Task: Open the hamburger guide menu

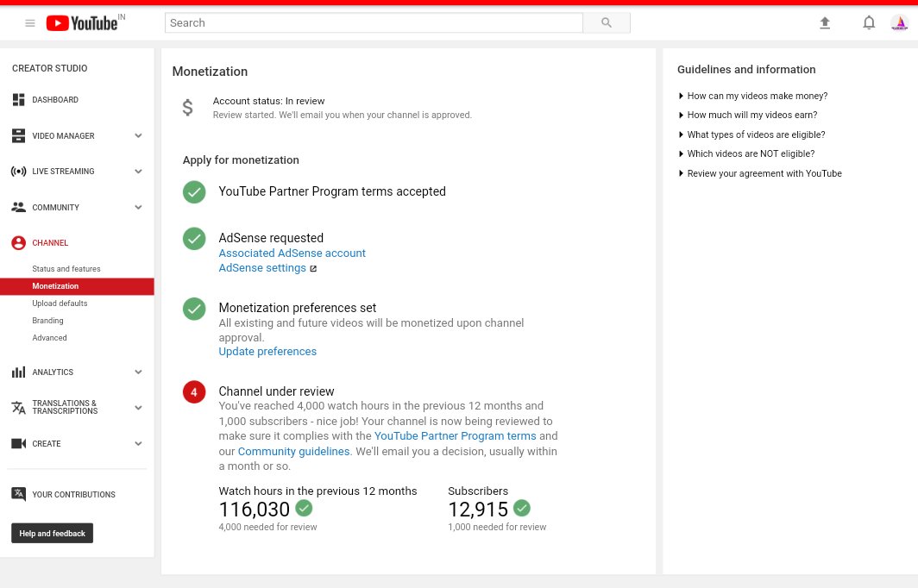Action: 30,23
